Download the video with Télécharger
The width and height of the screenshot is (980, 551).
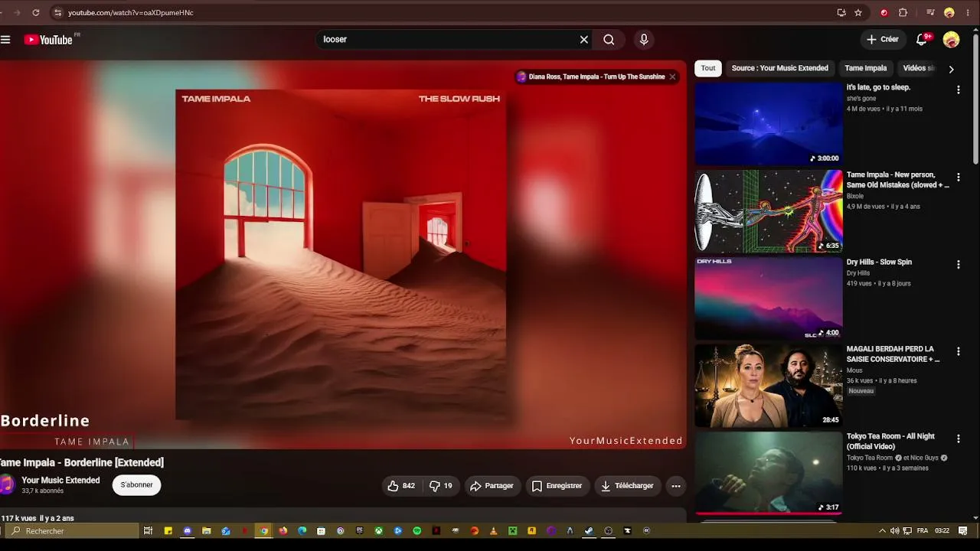pos(627,486)
